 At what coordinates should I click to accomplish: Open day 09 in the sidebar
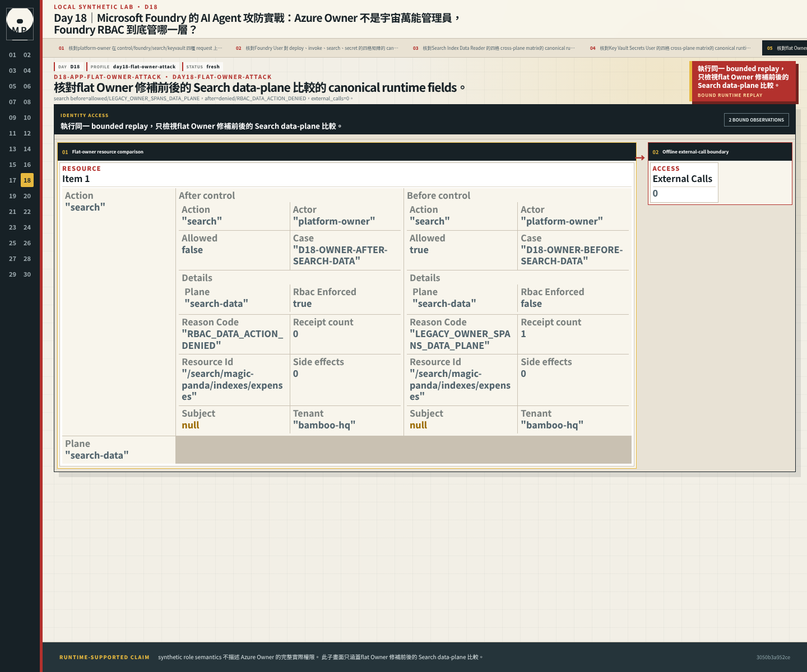(12, 118)
